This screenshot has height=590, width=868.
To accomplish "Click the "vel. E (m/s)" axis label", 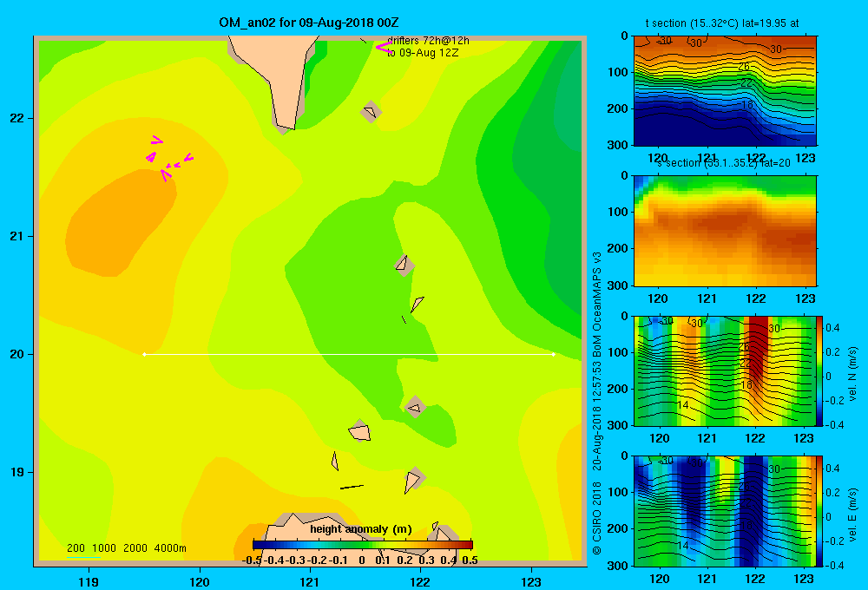I will pyautogui.click(x=852, y=514).
